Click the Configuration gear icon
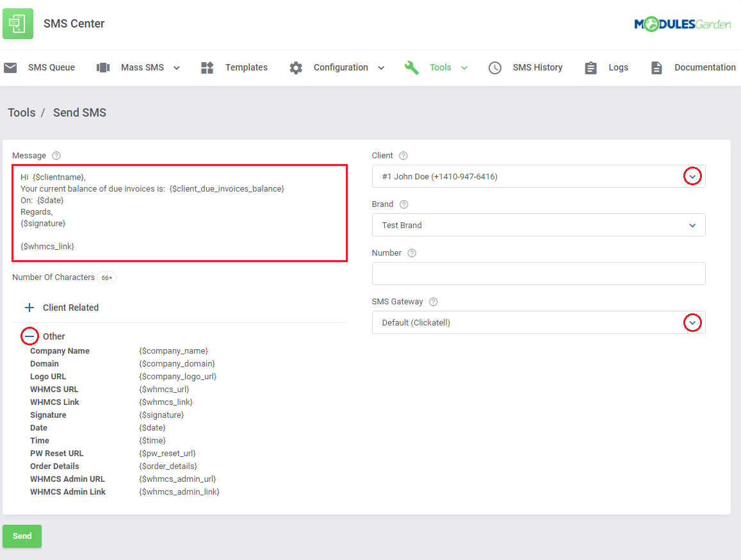This screenshot has width=741, height=560. [x=296, y=68]
